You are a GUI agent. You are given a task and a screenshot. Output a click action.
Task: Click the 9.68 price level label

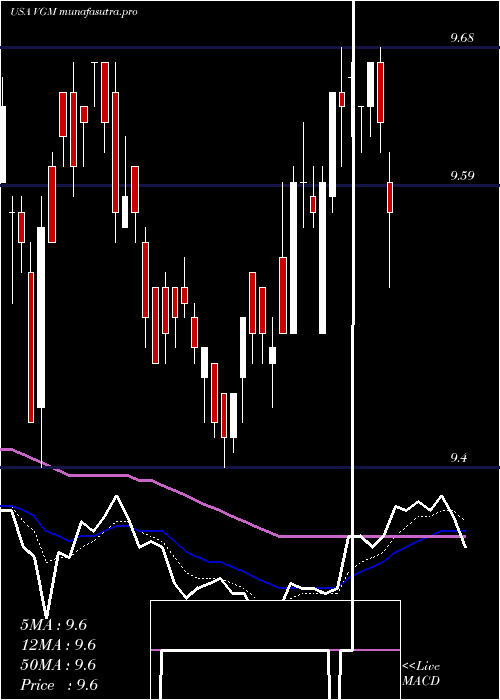[462, 38]
